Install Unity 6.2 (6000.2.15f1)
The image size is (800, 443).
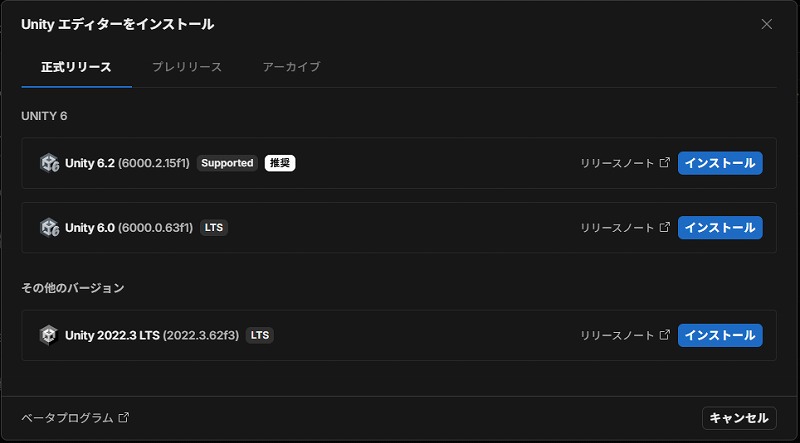720,163
